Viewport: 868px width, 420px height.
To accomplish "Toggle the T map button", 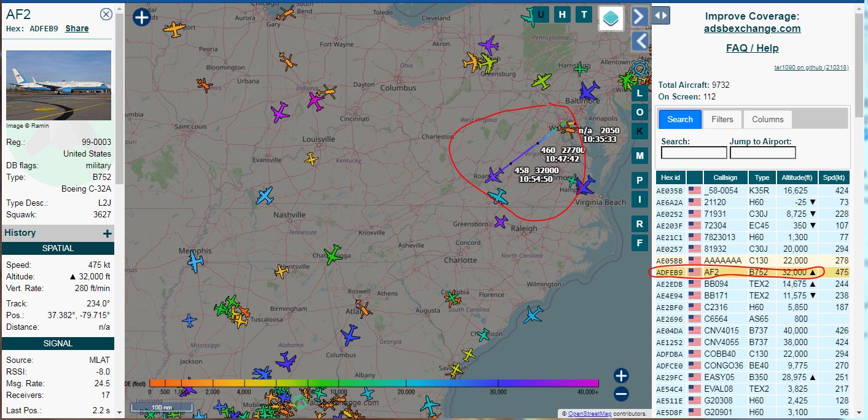I will (x=584, y=15).
